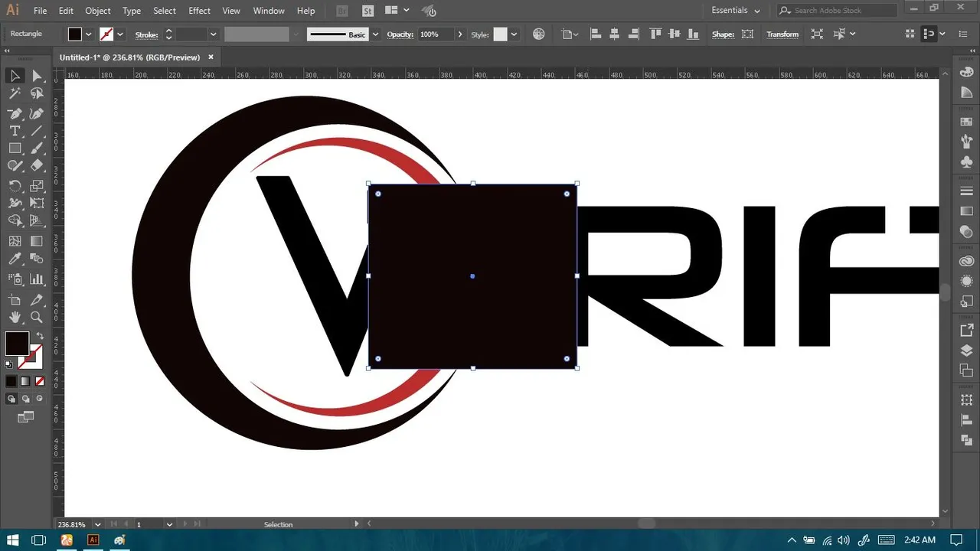Open the Symbols panel icon
Viewport: 980px width, 551px height.
[x=966, y=161]
